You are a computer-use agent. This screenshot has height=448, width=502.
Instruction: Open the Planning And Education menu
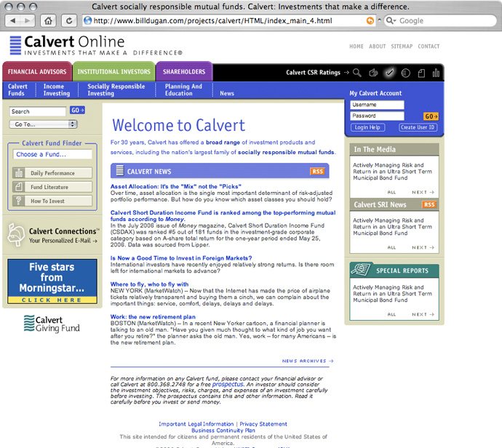coord(183,90)
